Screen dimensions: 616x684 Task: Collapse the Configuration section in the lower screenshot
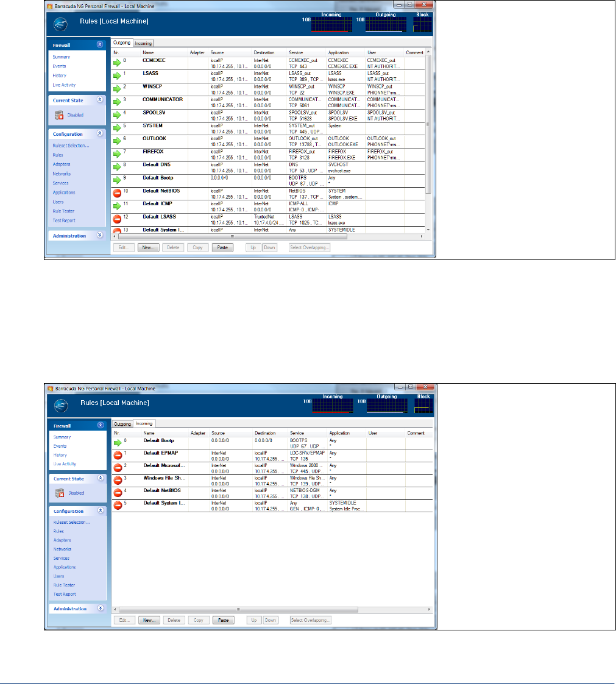click(x=101, y=510)
